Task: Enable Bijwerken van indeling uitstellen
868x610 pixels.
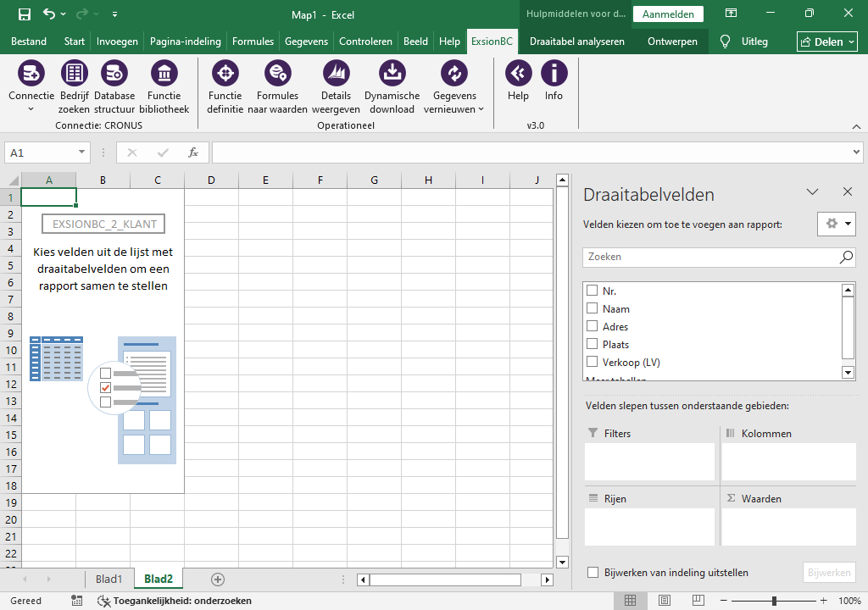Action: (593, 573)
